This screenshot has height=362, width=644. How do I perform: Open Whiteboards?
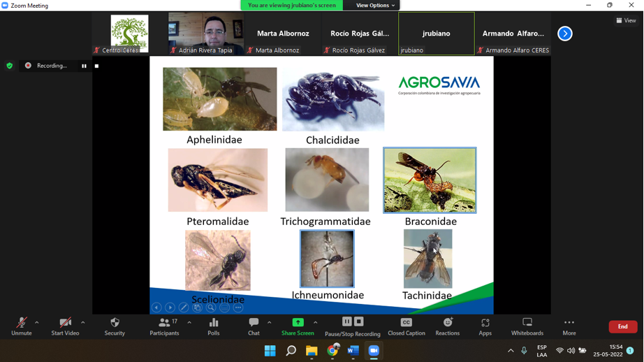[527, 326]
